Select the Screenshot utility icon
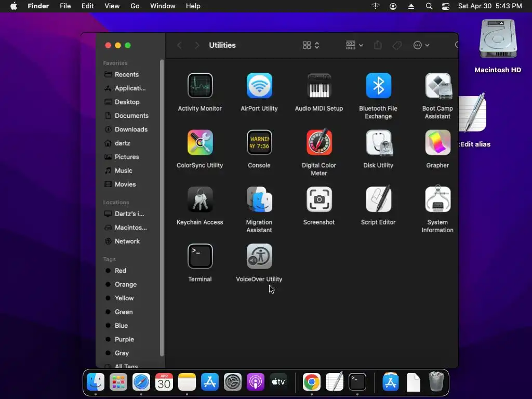Viewport: 532px width, 399px height. click(319, 199)
